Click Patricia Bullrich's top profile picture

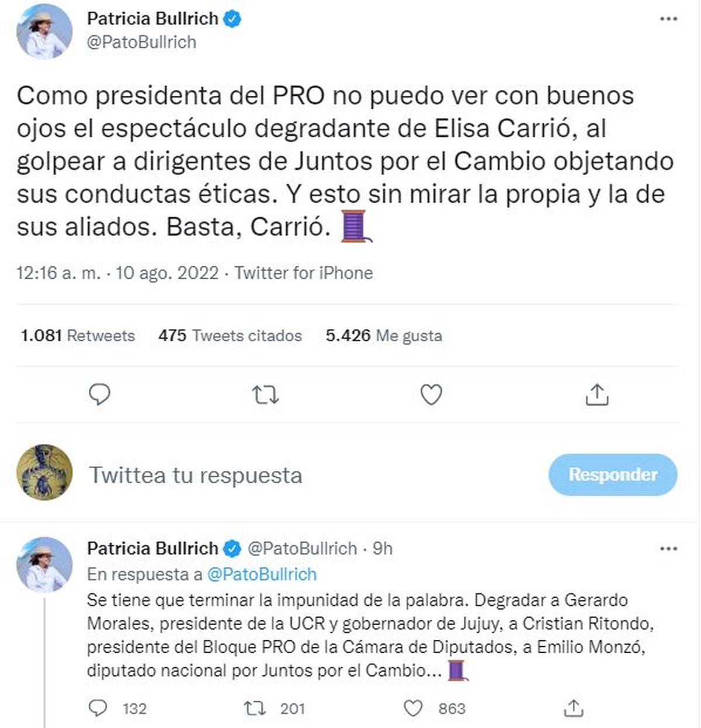tap(44, 32)
